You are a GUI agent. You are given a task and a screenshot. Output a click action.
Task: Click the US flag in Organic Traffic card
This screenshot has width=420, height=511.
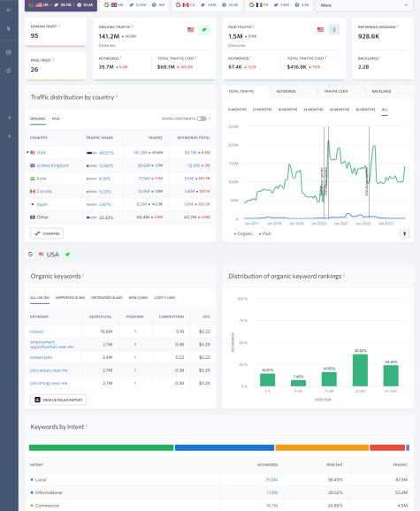click(x=191, y=30)
